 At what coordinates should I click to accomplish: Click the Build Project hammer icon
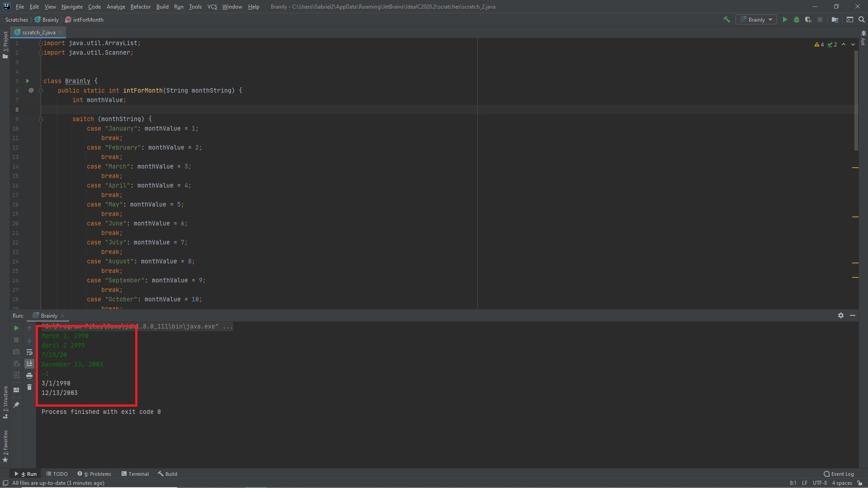(x=726, y=19)
